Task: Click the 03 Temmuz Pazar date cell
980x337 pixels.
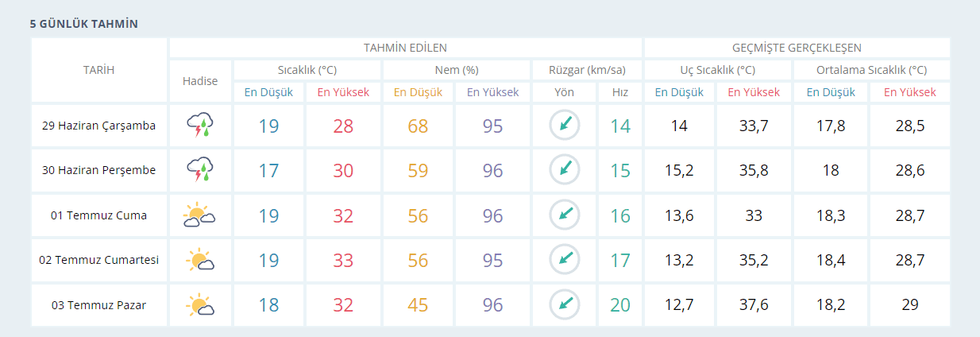Action: [99, 304]
